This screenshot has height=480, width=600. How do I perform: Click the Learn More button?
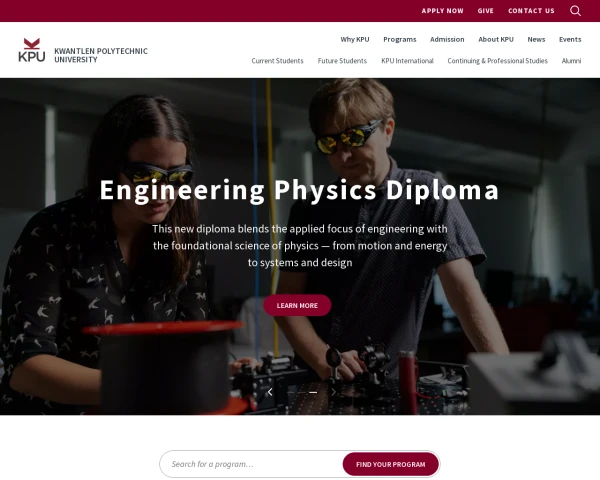[297, 305]
